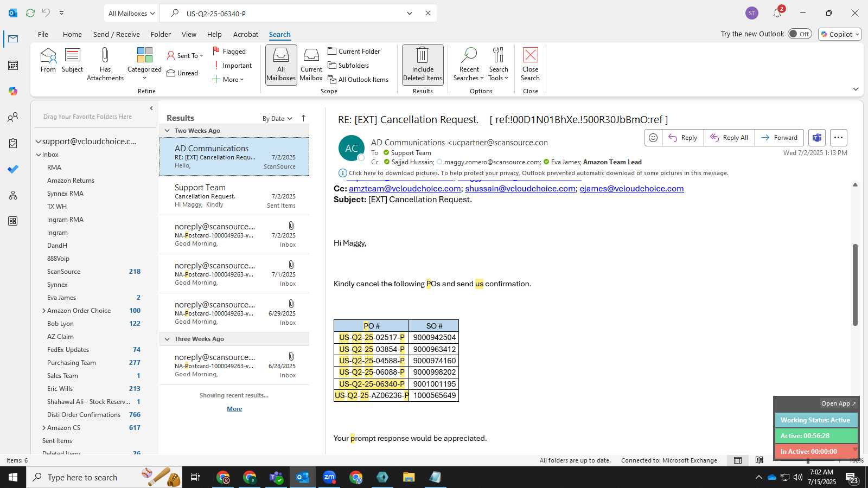Switch to Send / Receive tab
Viewport: 868px width, 488px height.
click(x=116, y=34)
